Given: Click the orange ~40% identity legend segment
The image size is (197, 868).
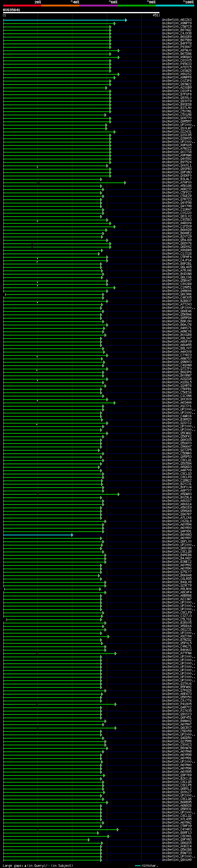Looking at the screenshot, I should (x=60, y=6).
